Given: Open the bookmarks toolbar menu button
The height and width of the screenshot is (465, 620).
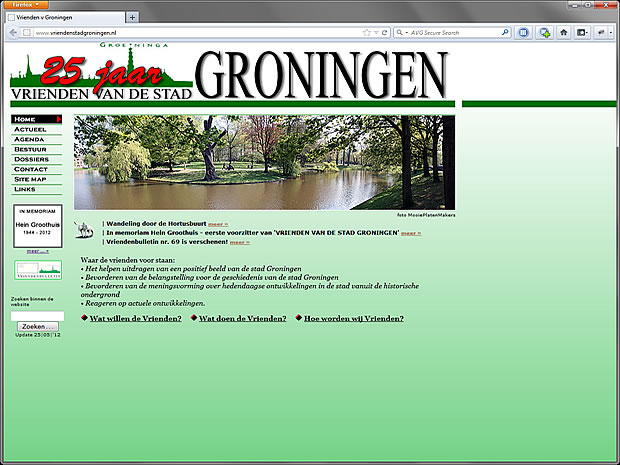Looking at the screenshot, I should point(582,32).
